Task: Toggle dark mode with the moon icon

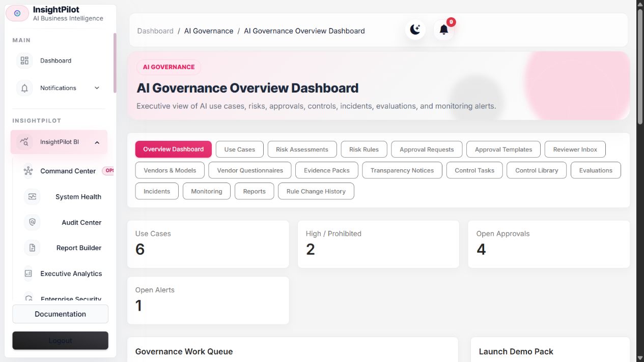Action: tap(415, 30)
